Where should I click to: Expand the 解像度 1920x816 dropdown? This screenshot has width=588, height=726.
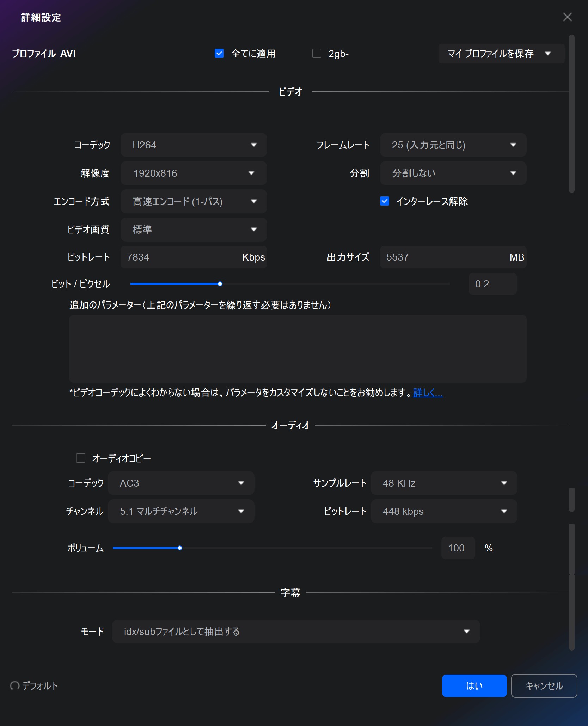(x=194, y=173)
